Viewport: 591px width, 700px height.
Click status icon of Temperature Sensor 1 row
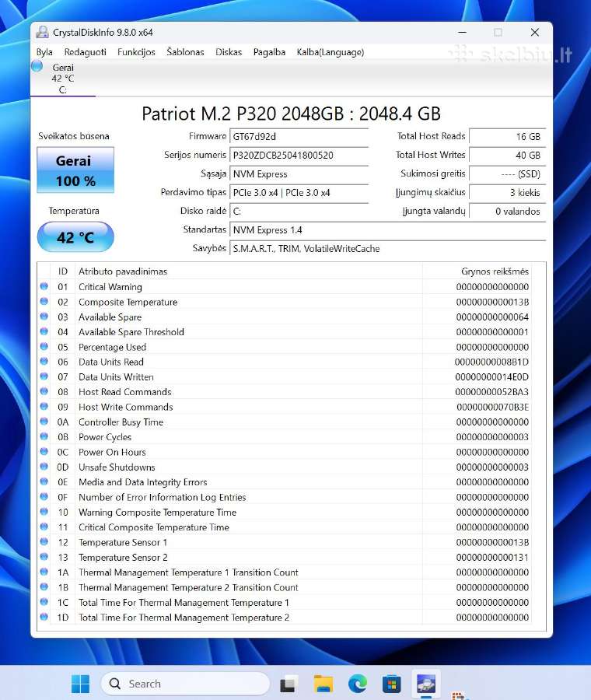pyautogui.click(x=44, y=541)
